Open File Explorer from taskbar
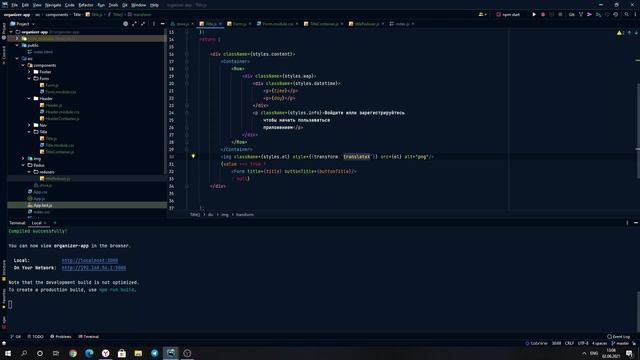This screenshot has height=360, width=640. point(138,353)
